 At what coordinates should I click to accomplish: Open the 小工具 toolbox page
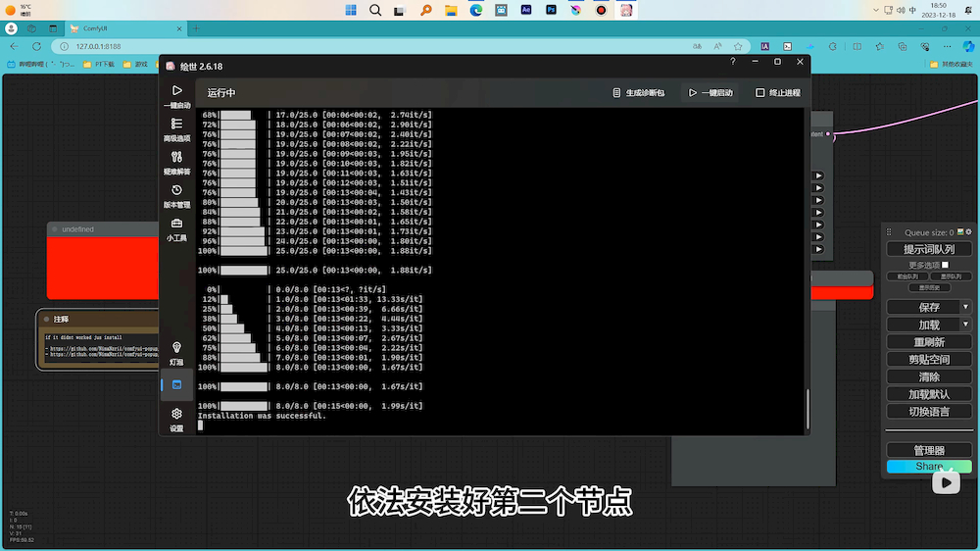(176, 228)
